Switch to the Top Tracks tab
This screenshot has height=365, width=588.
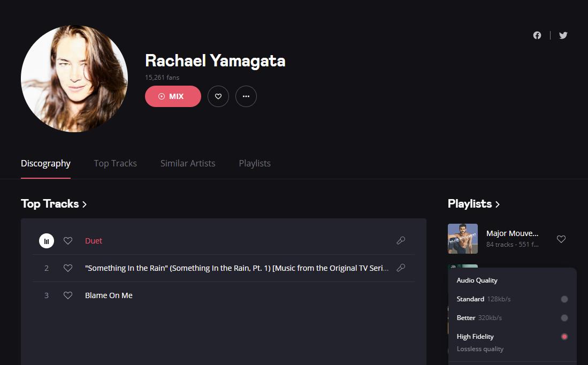[x=115, y=164]
